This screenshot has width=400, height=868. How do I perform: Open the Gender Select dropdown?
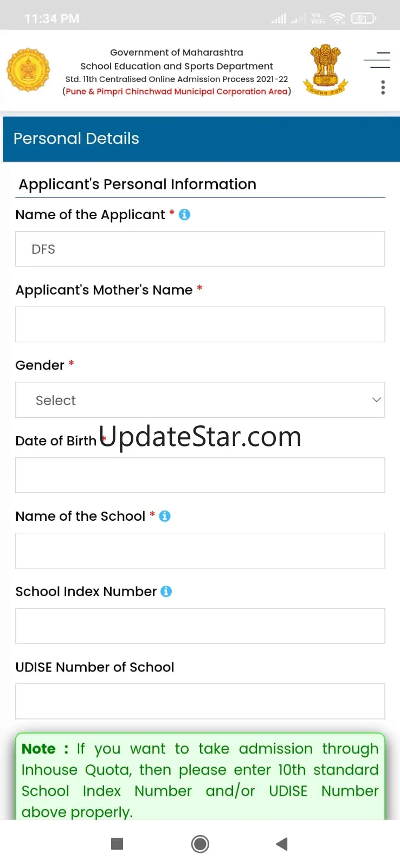click(200, 400)
